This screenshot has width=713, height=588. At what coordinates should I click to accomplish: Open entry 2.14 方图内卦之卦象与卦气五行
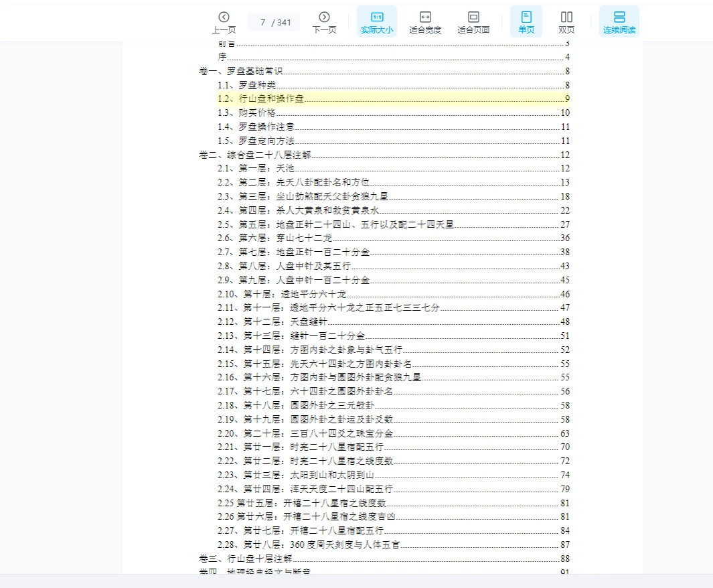point(394,350)
